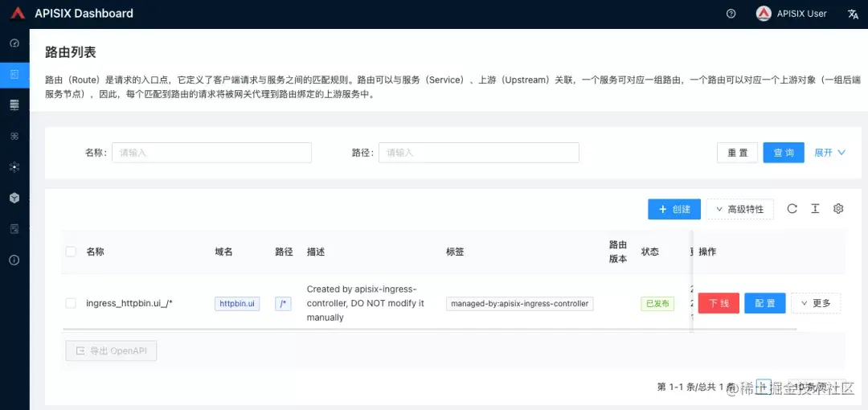Check the ingress_httpbin.ui_/* row checkbox

coord(71,303)
